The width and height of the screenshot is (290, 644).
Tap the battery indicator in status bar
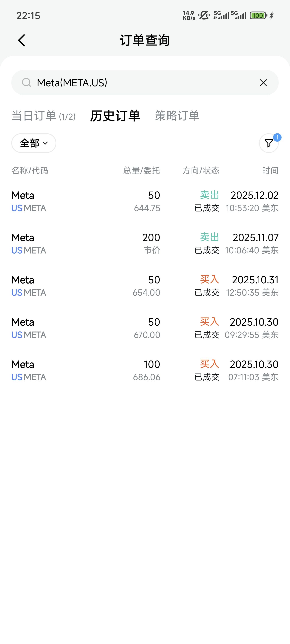pyautogui.click(x=258, y=15)
